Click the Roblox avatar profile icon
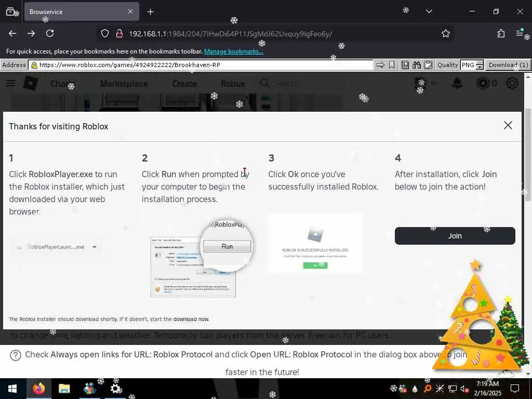Viewport: 532px width, 399px height. point(420,84)
